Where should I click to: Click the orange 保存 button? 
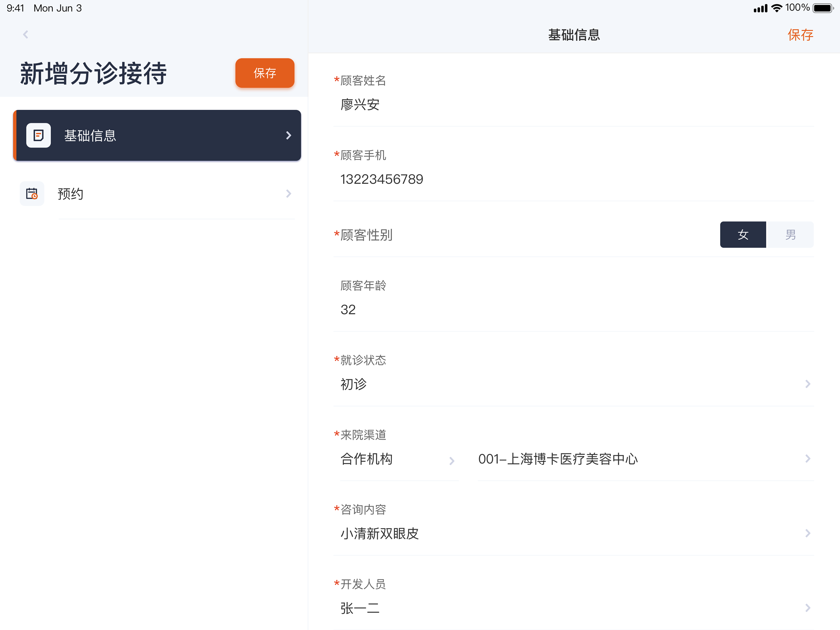[x=265, y=73]
